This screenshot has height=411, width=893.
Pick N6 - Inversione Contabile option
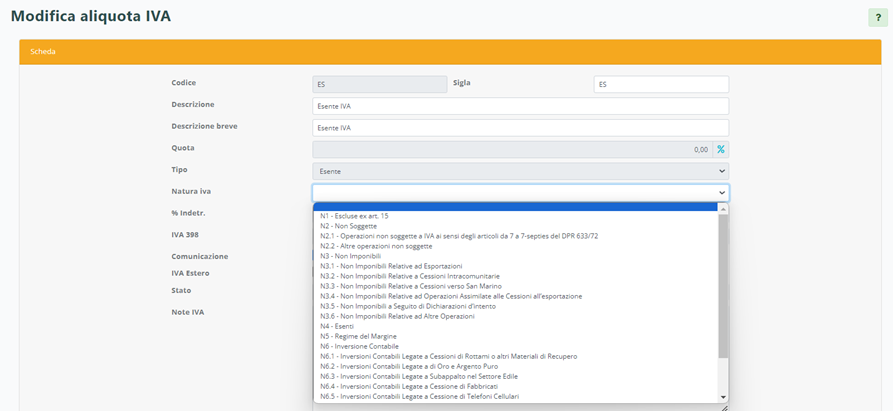(x=359, y=346)
